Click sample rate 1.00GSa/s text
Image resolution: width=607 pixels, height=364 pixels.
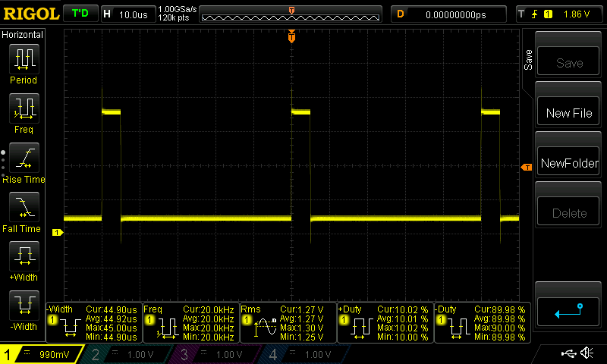(x=178, y=9)
